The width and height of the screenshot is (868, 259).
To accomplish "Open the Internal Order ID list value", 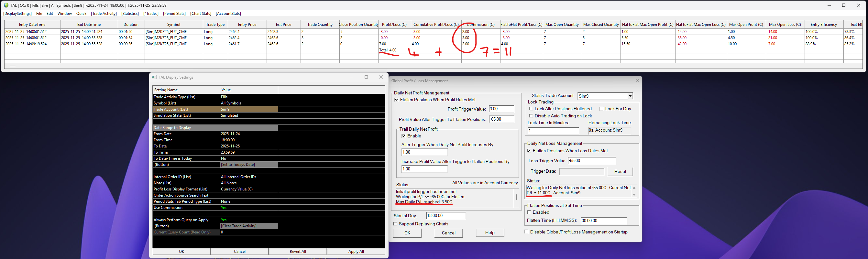I will (x=249, y=177).
